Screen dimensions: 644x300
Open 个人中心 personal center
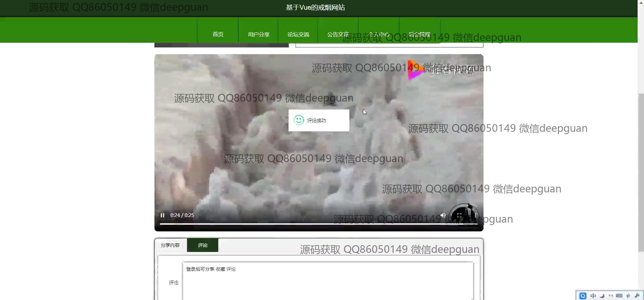(x=379, y=34)
